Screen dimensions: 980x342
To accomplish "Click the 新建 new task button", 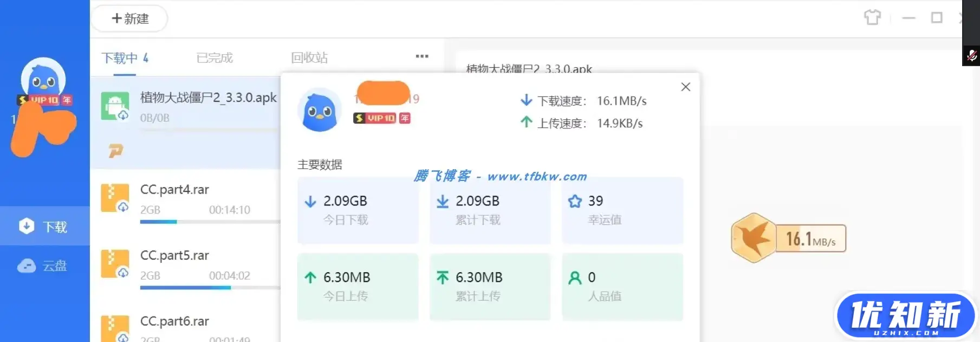I will pos(129,18).
